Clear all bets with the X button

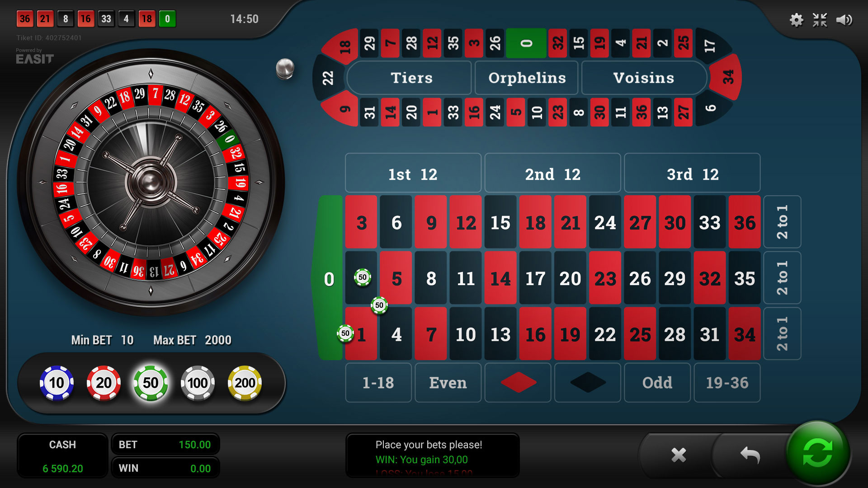tap(679, 455)
